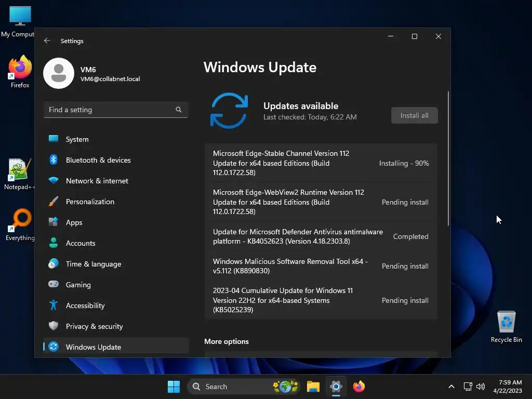
Task: Click the Bluetooth icon in sidebar
Action: 54,160
